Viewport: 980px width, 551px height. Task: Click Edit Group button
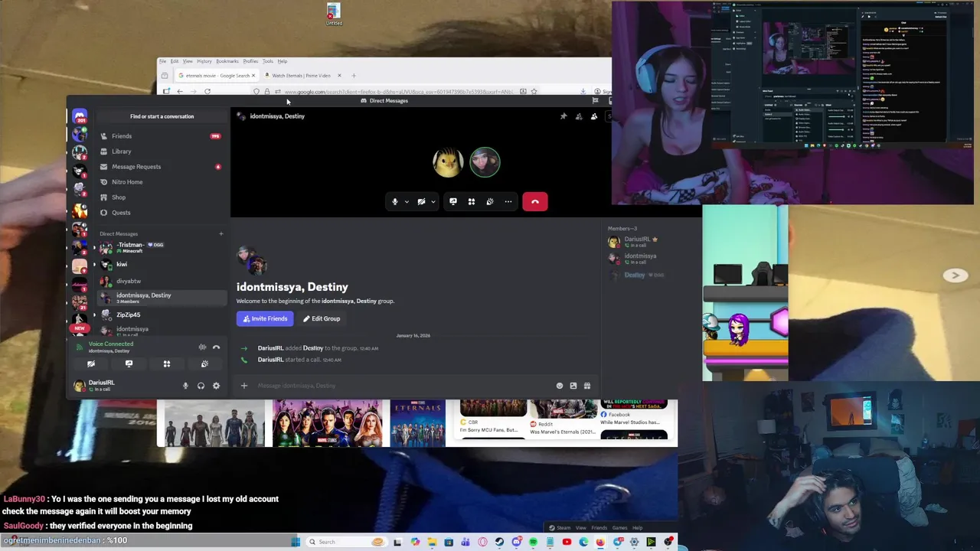click(322, 318)
